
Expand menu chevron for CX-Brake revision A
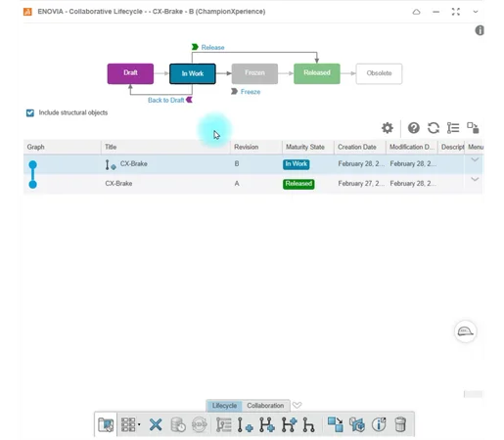pos(475,179)
